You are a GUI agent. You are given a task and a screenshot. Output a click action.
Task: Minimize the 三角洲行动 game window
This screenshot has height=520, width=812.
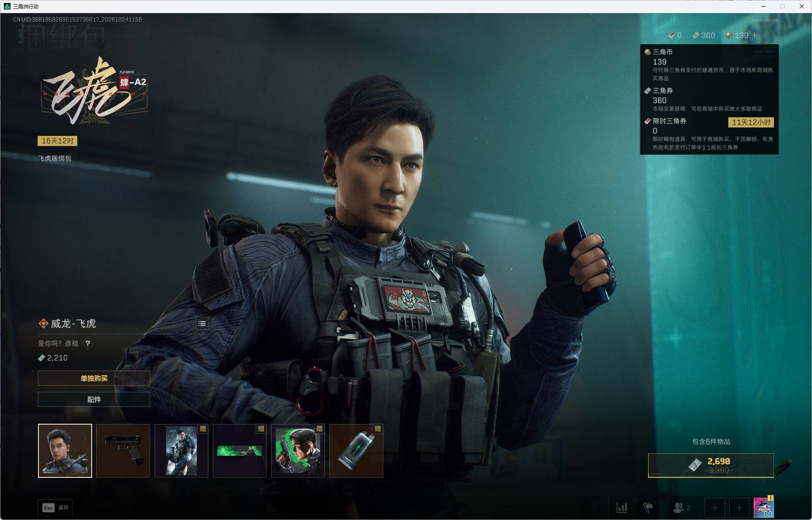(x=763, y=6)
